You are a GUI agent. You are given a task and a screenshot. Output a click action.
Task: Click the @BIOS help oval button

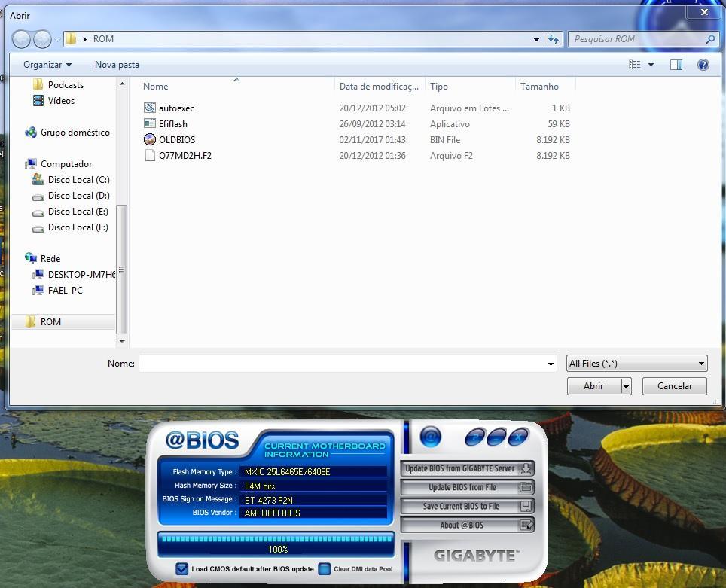tap(474, 437)
